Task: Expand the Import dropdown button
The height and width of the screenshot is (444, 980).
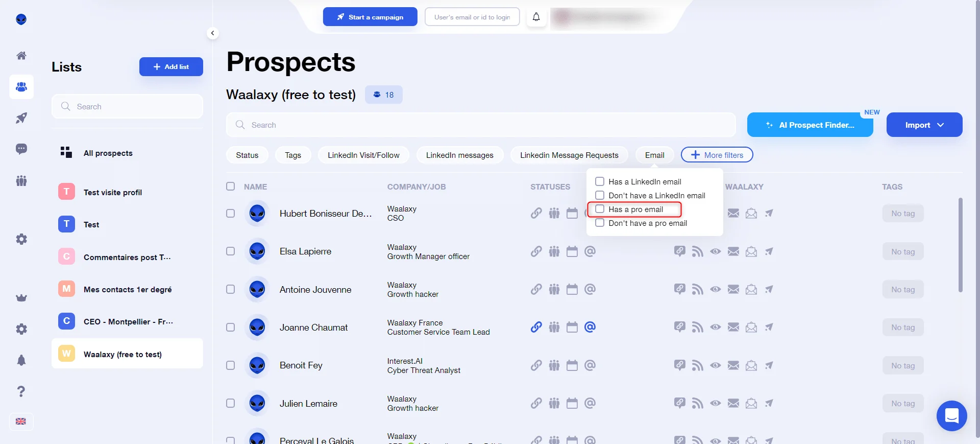Action: (924, 125)
